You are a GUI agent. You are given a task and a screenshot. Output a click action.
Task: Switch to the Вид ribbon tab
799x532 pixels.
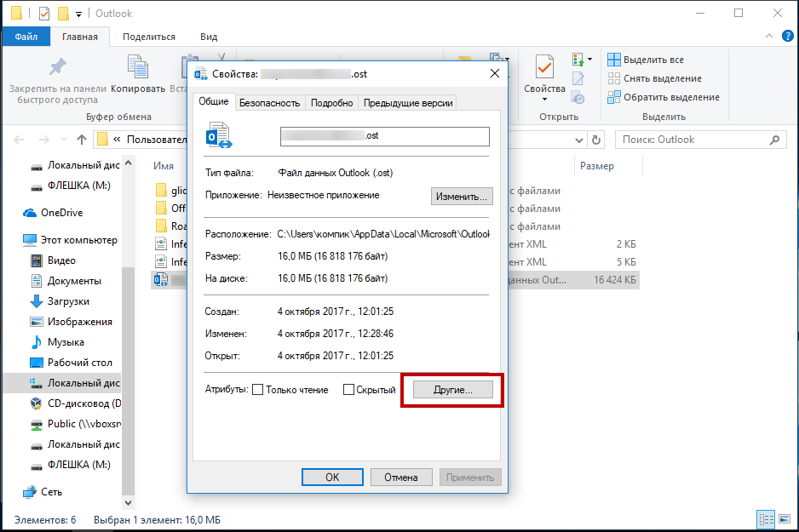click(209, 37)
